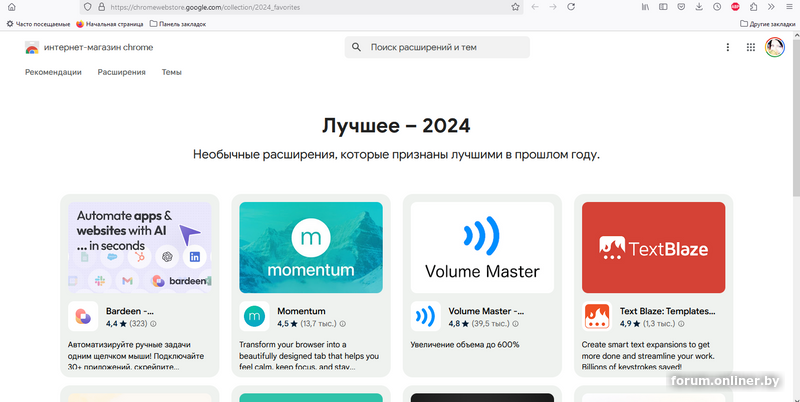Viewport: 800px width, 402px height.
Task: Open the Text Blaze: Templates title
Action: (x=667, y=311)
